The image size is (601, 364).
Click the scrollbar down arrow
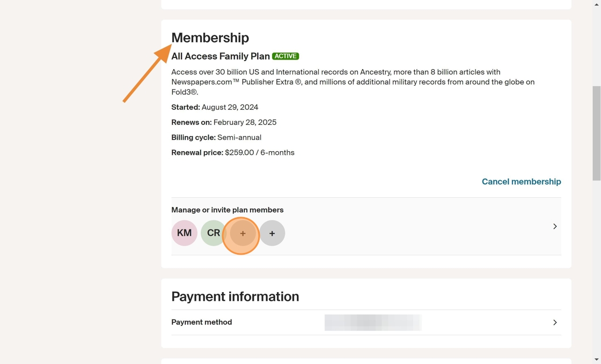click(596, 360)
